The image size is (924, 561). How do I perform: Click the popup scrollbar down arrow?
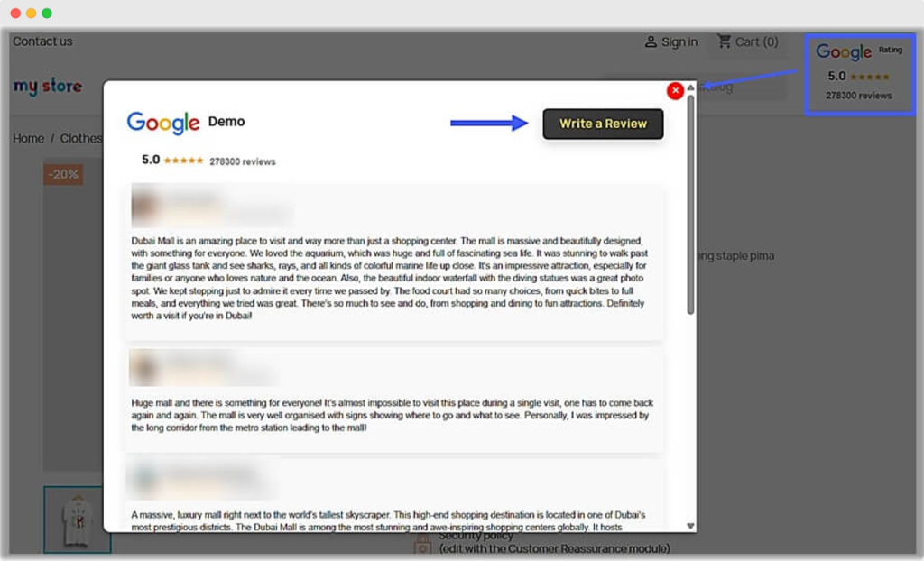click(x=690, y=526)
